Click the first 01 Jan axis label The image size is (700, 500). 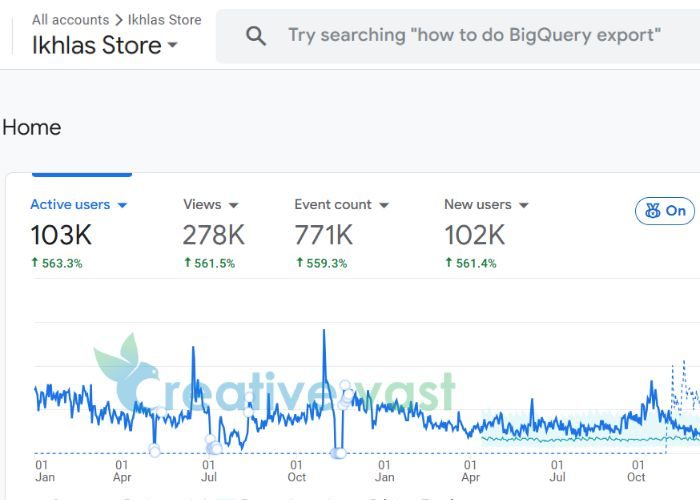(45, 471)
